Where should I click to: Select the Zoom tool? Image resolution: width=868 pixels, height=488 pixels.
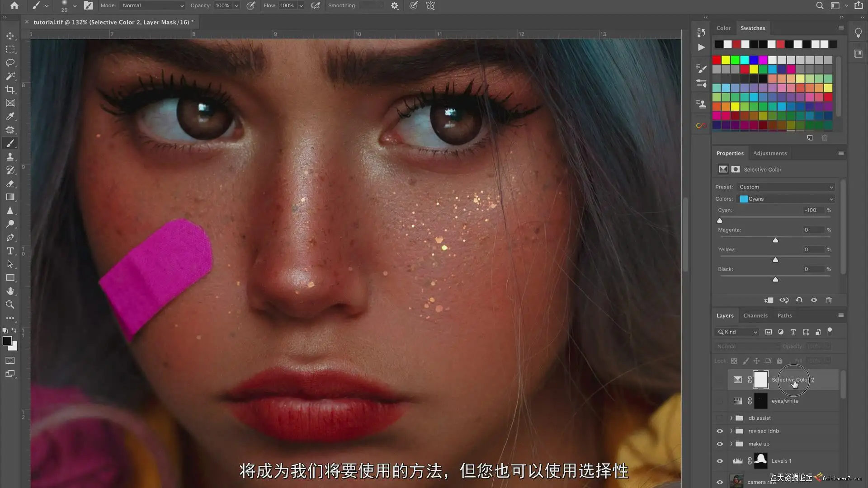pos(10,305)
